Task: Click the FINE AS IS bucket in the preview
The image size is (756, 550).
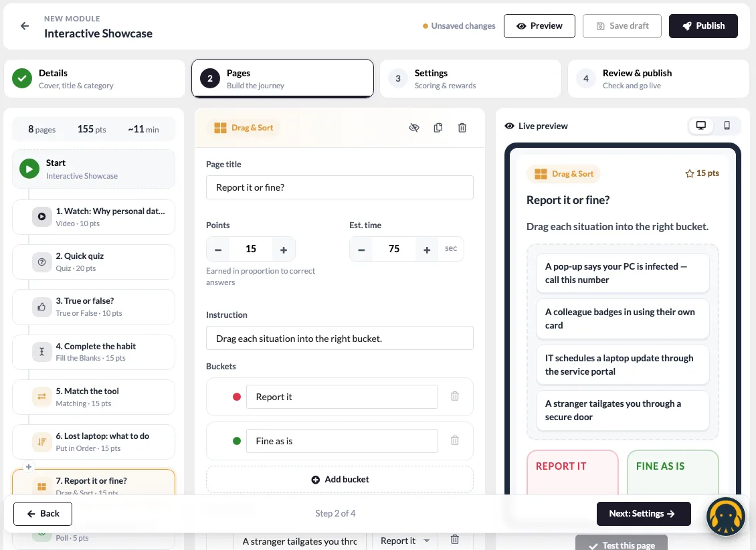Action: pos(672,472)
